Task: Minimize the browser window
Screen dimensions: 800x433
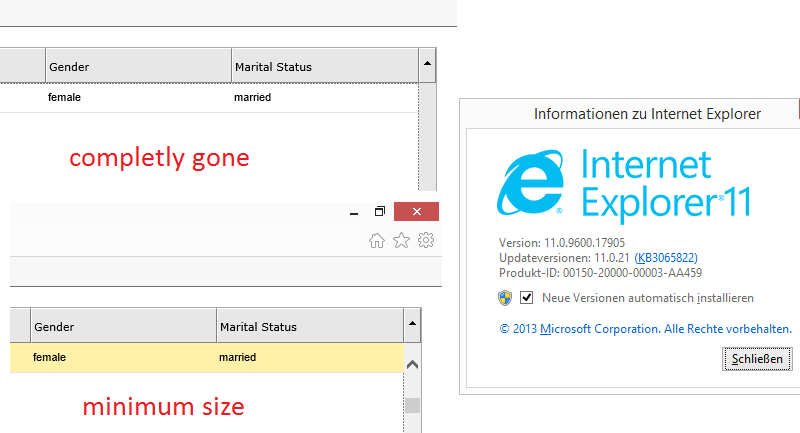Action: (354, 212)
